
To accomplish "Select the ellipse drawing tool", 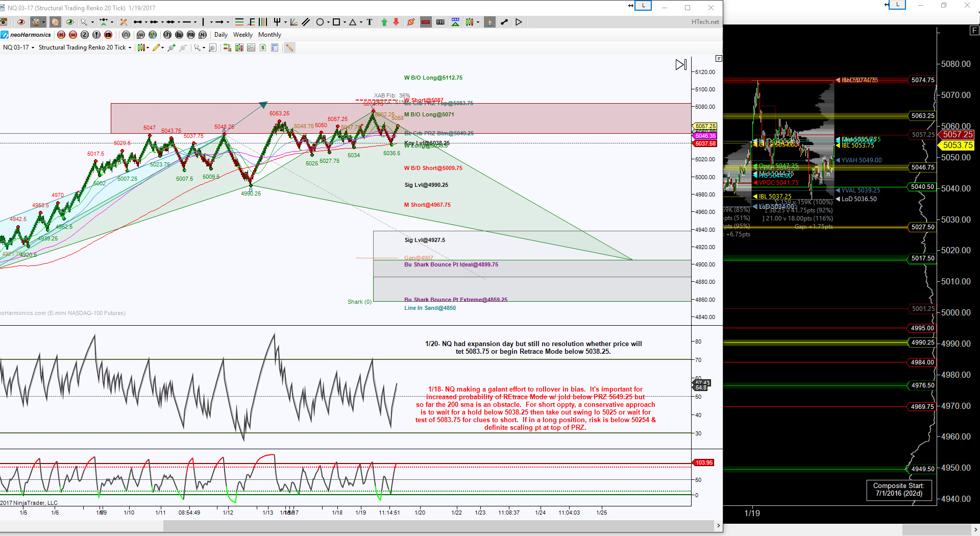I will tap(320, 22).
